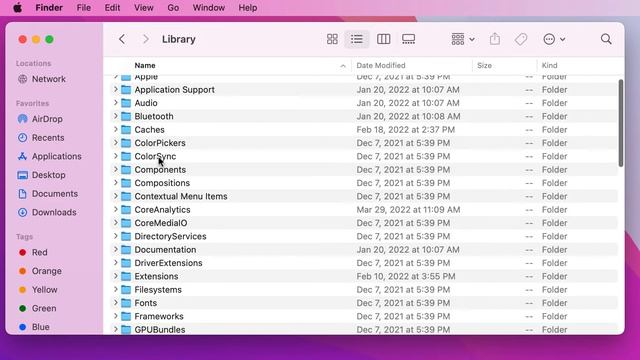
Task: Switch to list view
Action: point(356,39)
